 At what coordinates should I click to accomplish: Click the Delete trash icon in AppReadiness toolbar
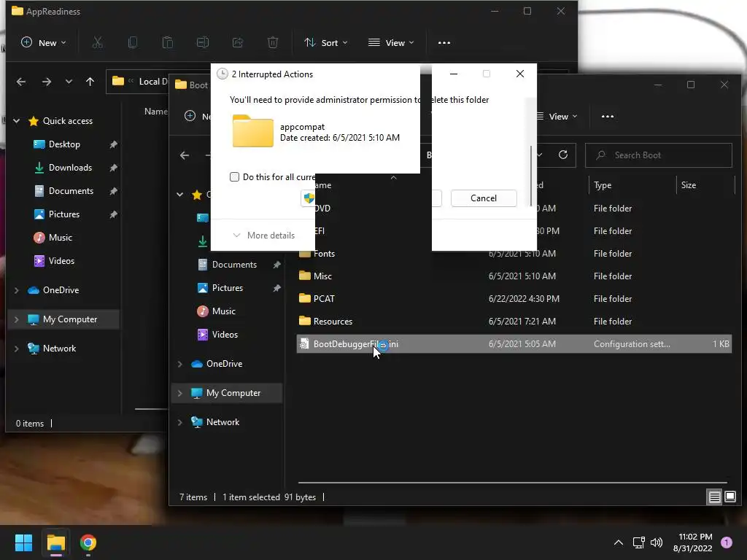coord(273,43)
